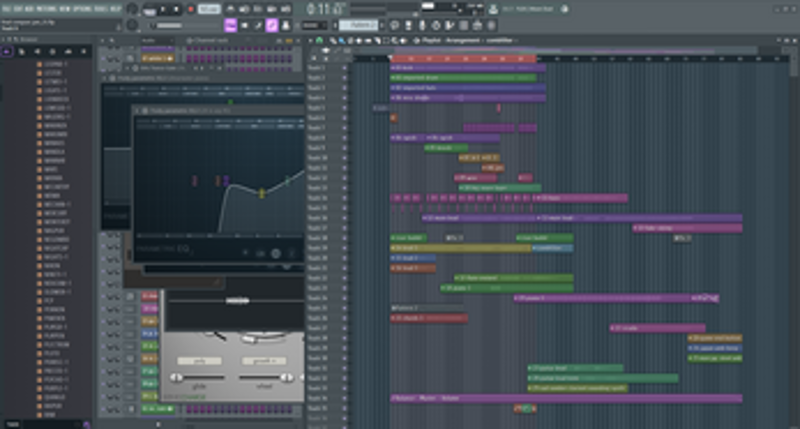Click the undo history clock icon
Screen dimensions: 800x429
436,25
